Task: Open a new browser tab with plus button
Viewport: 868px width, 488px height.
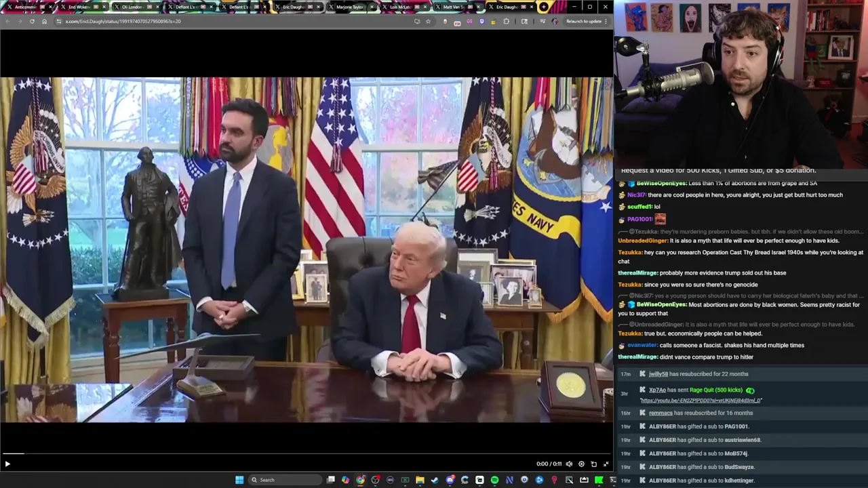Action: (544, 7)
